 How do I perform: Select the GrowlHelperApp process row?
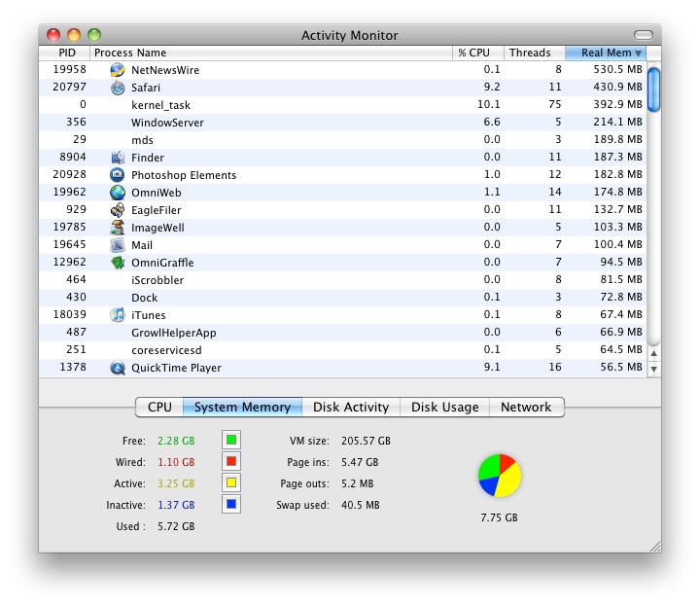(x=342, y=333)
